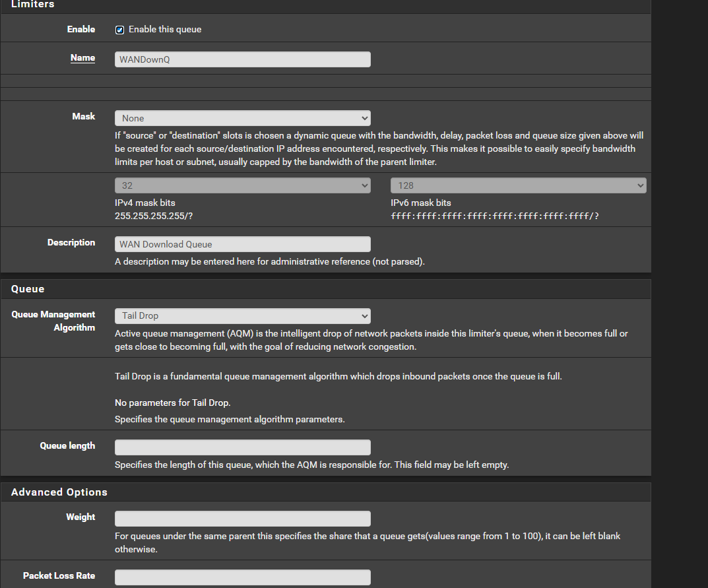Click the underlined Name field label
The height and width of the screenshot is (588, 708).
coord(82,58)
